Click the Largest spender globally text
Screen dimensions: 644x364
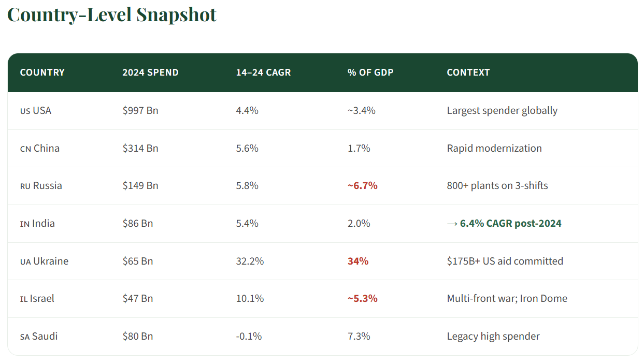tap(502, 110)
